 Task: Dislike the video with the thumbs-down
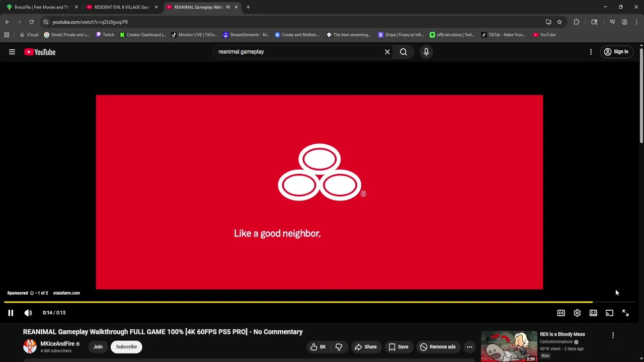[x=339, y=347]
